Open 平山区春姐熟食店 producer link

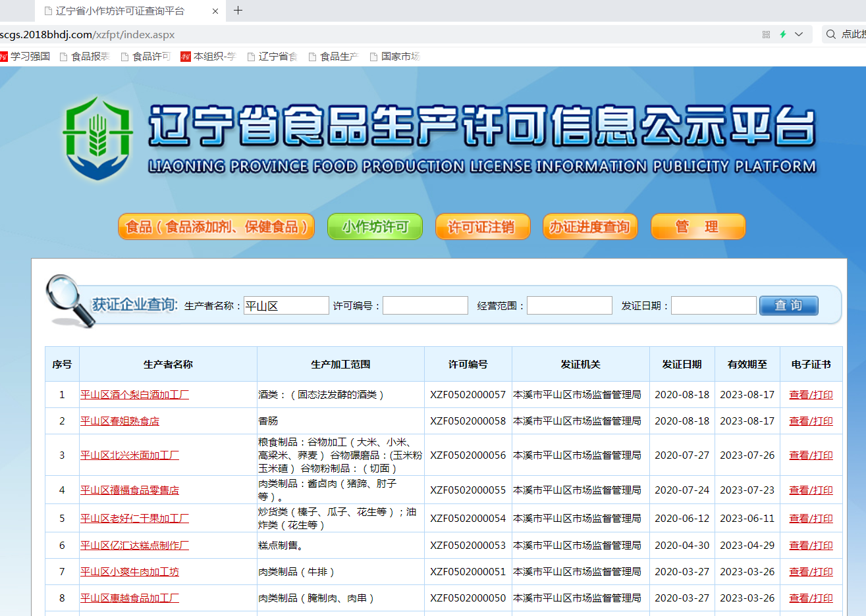click(120, 421)
